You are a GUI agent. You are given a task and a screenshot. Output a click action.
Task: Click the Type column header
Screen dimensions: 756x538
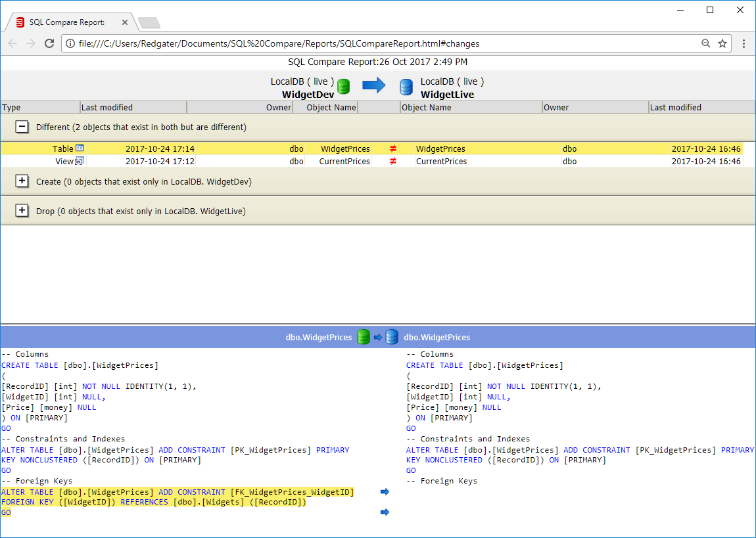coord(40,108)
